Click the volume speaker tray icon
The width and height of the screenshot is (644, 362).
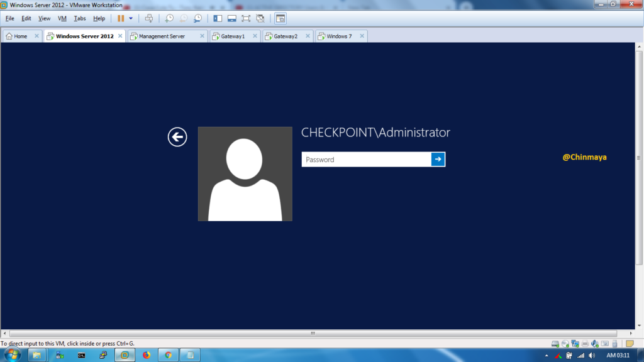pyautogui.click(x=592, y=356)
